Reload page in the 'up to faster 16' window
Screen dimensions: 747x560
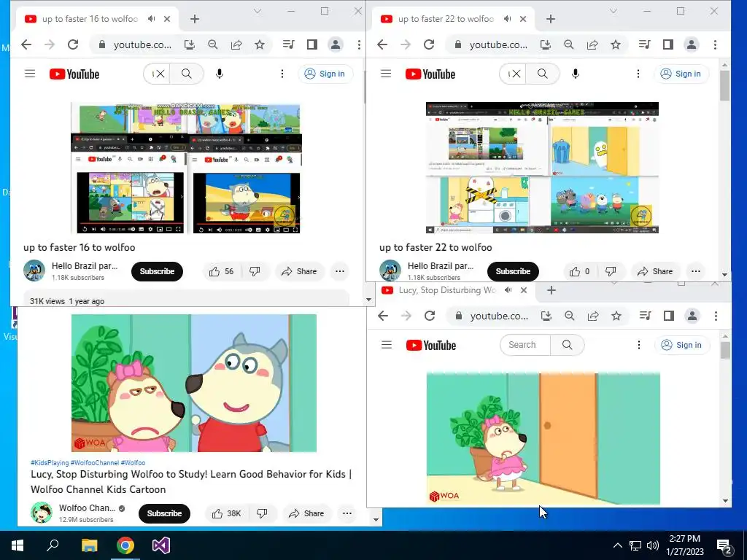pyautogui.click(x=73, y=44)
